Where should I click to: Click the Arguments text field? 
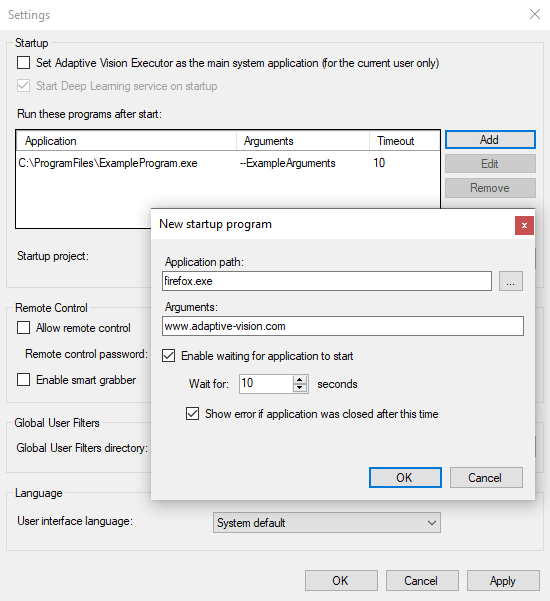coord(343,326)
